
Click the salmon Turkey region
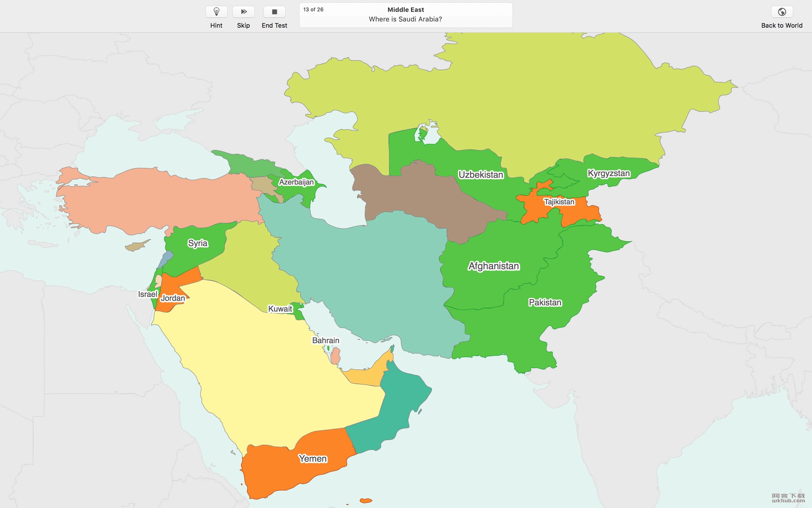161,202
